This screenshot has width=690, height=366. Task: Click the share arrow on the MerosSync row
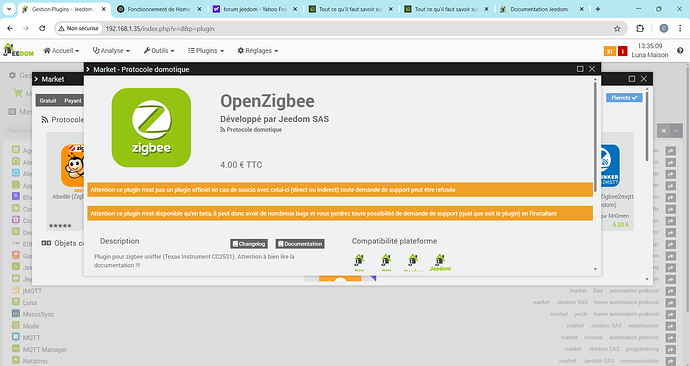click(x=670, y=315)
